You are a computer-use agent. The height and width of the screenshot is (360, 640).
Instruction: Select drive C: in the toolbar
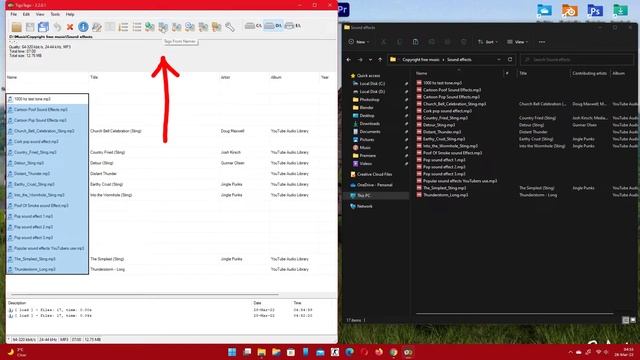(253, 26)
